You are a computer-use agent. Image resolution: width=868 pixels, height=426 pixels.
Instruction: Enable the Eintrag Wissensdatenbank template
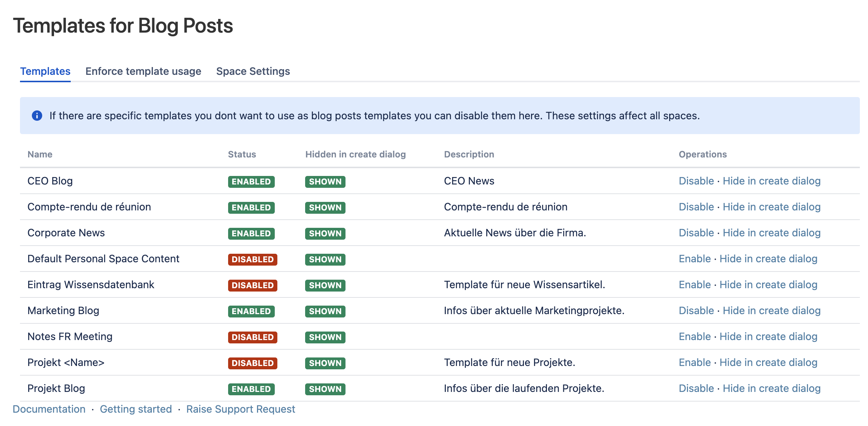coord(695,284)
